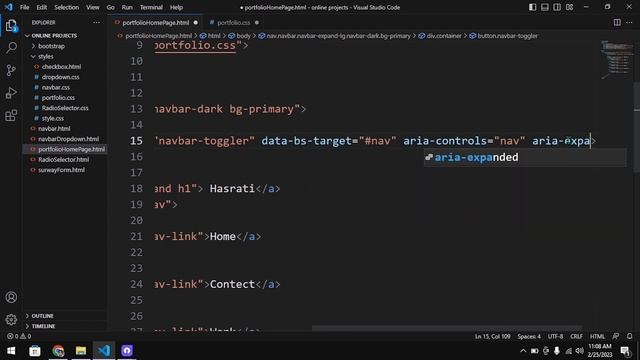Open portfolio.css in explorer tree
This screenshot has height=360, width=640.
click(58, 98)
